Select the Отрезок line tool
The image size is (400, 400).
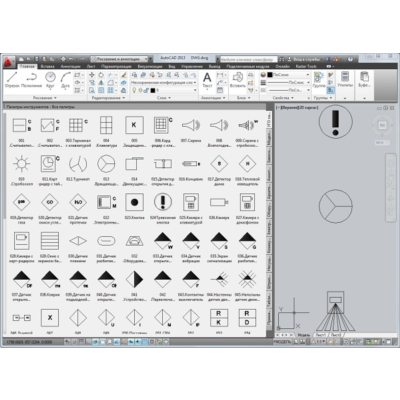point(12,80)
